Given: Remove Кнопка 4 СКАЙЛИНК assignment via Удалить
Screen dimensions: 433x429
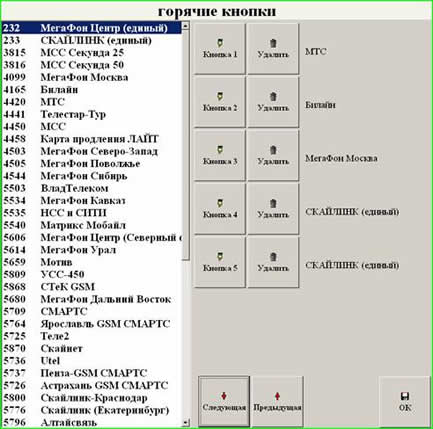Looking at the screenshot, I should (273, 209).
